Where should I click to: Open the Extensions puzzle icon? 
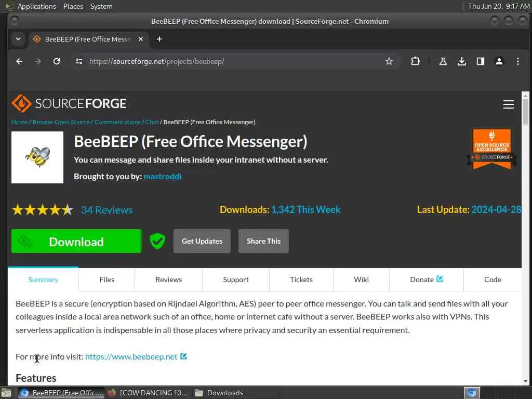tap(415, 61)
